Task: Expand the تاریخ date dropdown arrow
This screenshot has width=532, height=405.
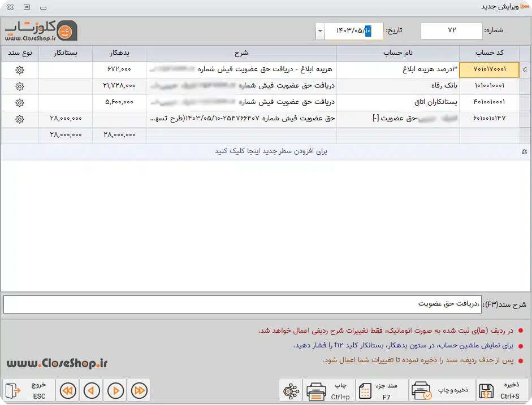Action: [x=320, y=31]
